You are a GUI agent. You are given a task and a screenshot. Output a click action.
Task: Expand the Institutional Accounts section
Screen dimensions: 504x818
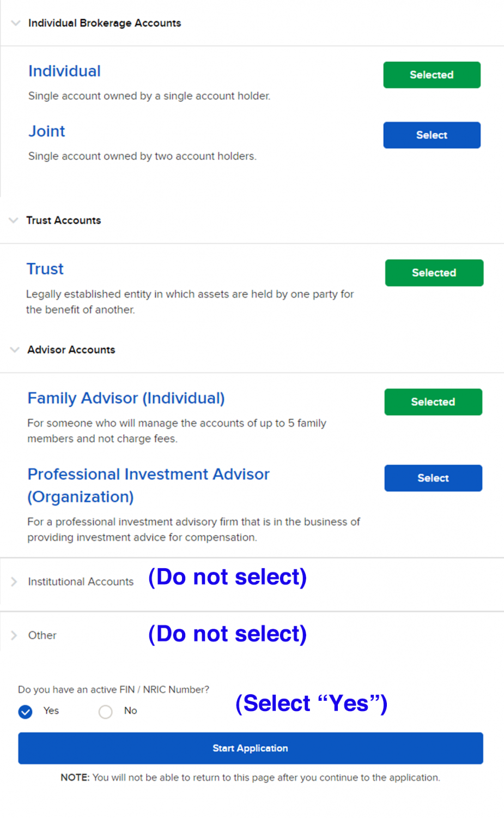coord(14,582)
